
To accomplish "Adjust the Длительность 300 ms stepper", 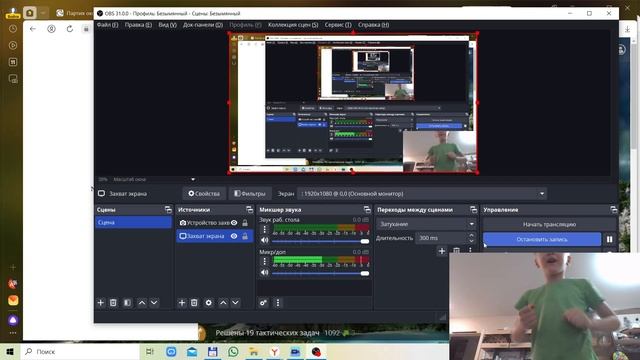I will click(x=471, y=238).
